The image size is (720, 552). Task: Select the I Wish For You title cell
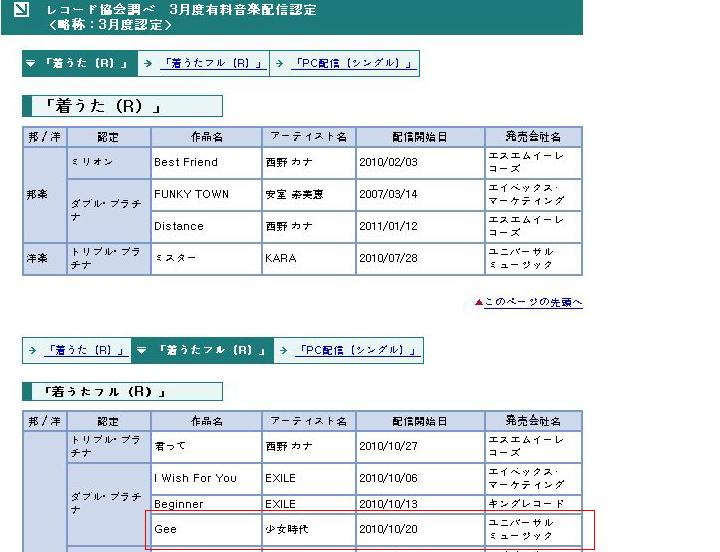pos(206,478)
